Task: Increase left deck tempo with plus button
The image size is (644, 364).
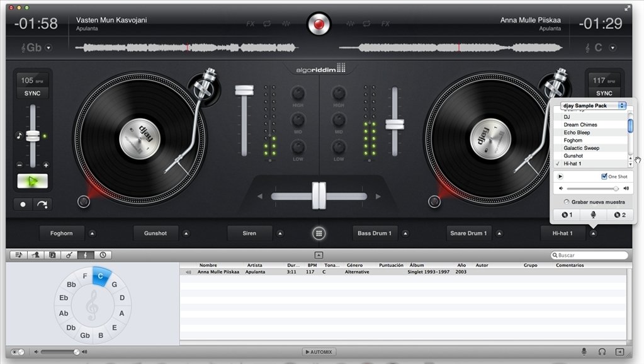Action: 46,165
